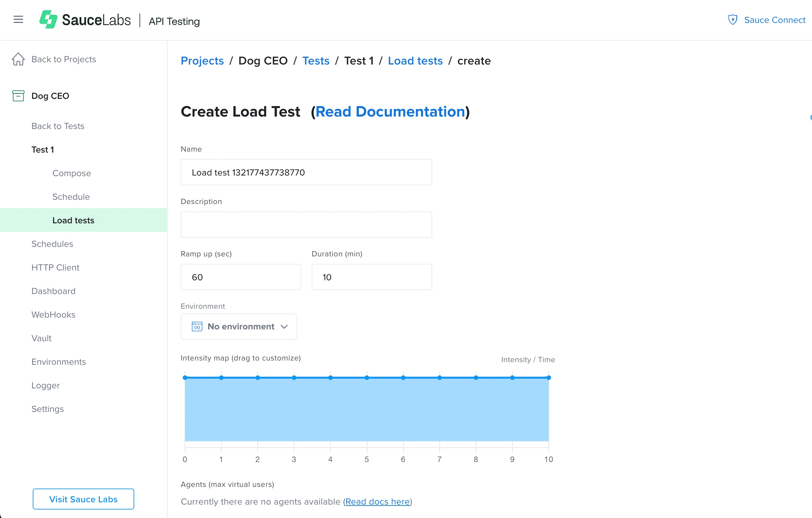Open the HTTP Client section
The height and width of the screenshot is (518, 812).
pos(55,268)
